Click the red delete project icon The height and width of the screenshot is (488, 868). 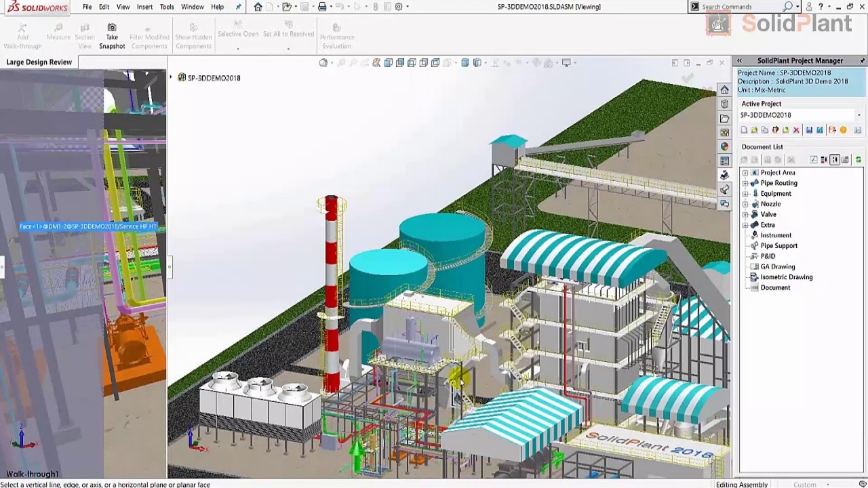pos(796,130)
